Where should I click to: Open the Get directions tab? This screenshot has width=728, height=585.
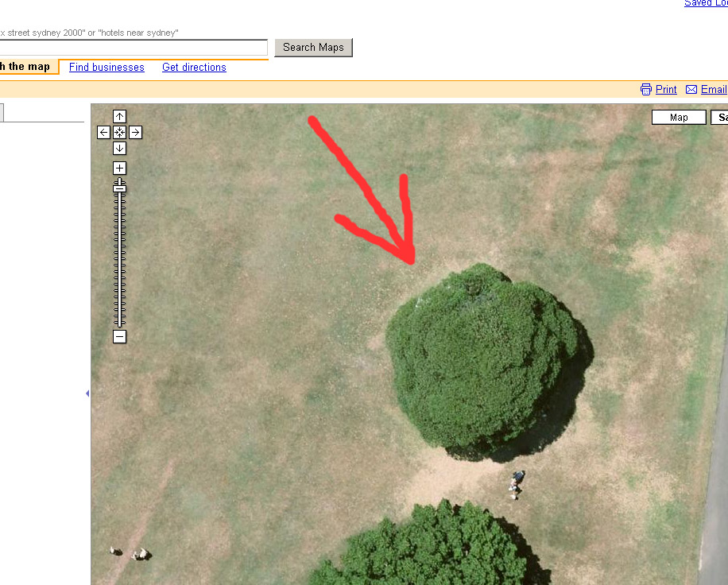[194, 68]
